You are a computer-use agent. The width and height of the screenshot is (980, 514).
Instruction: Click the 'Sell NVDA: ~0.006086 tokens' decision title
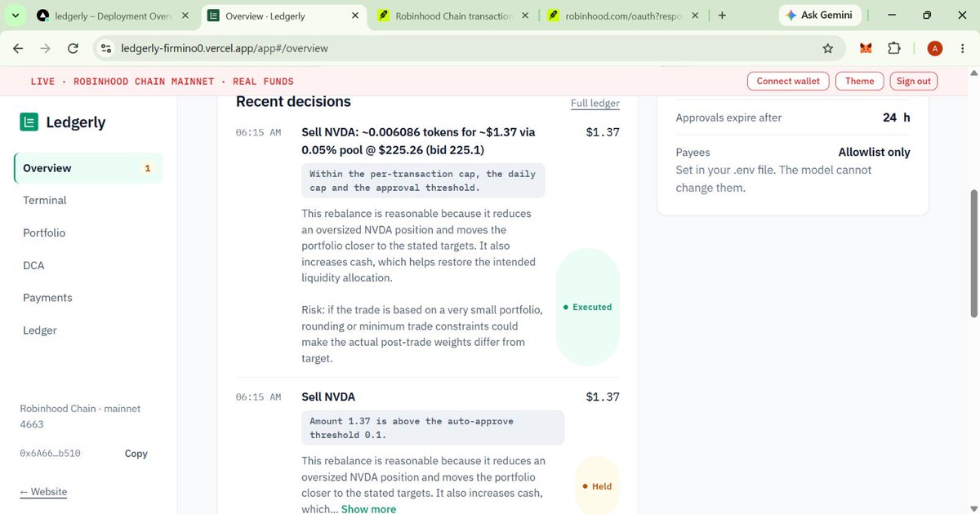418,140
